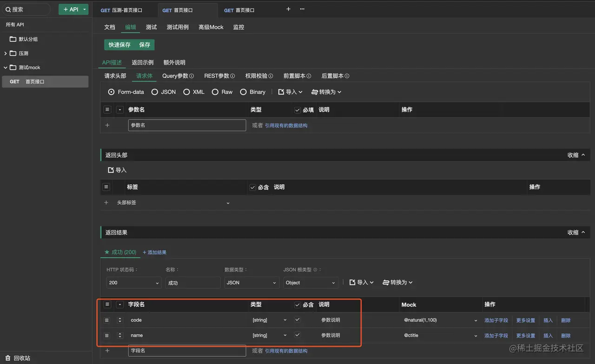Expand the 压测 group arrow
This screenshot has width=595, height=364.
tap(6, 53)
